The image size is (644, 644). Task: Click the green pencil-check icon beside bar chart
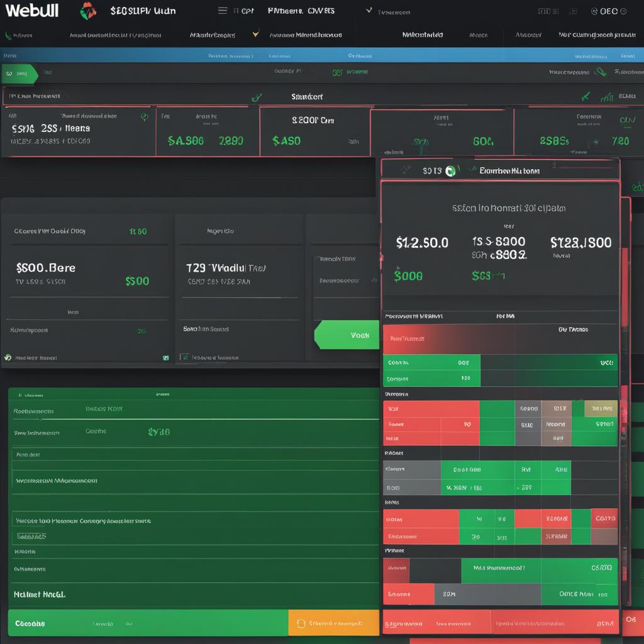[586, 96]
